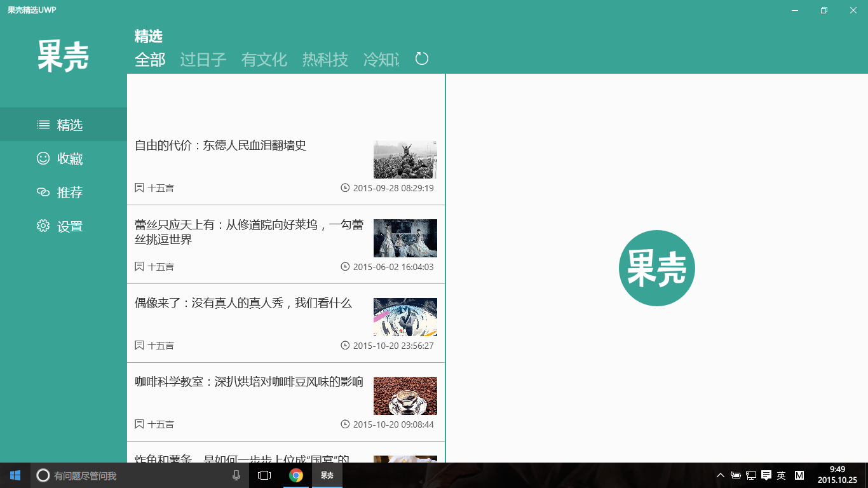Refresh the article list with the reload icon
This screenshot has width=868, height=488.
click(x=422, y=59)
